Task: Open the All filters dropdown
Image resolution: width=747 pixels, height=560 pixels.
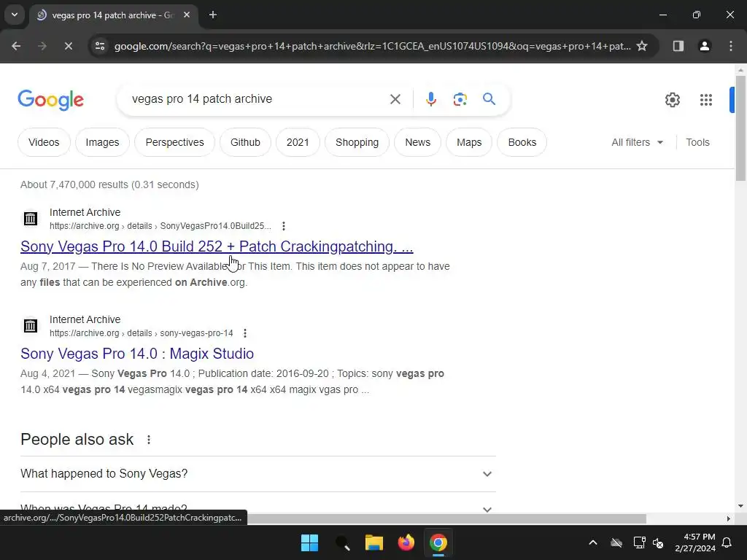Action: point(637,142)
